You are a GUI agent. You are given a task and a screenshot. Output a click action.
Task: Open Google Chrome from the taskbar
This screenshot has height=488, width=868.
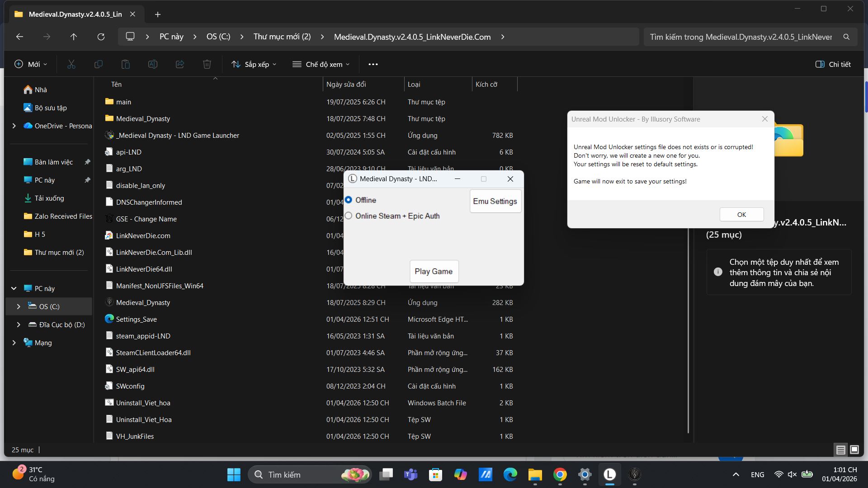pyautogui.click(x=560, y=474)
